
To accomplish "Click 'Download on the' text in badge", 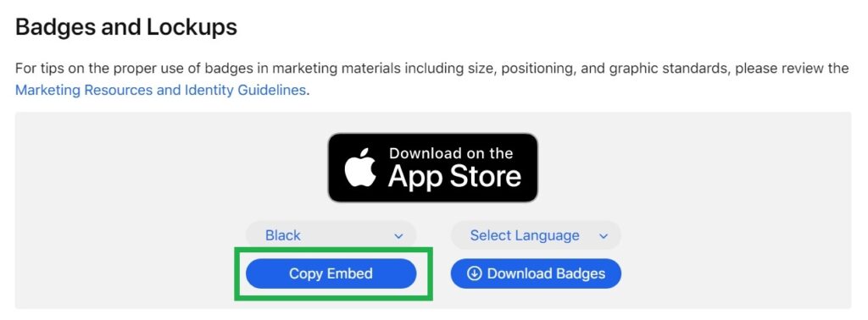I will tap(451, 152).
